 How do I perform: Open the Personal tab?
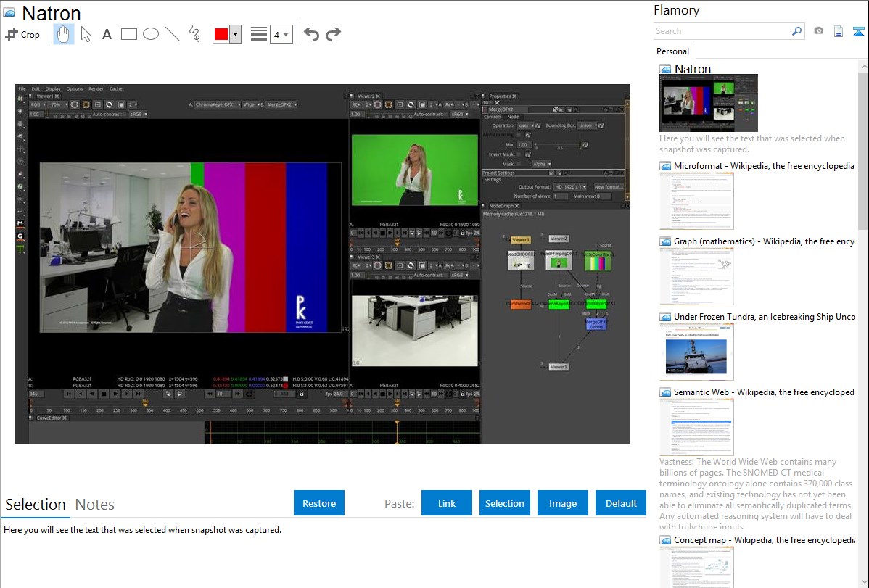(672, 51)
